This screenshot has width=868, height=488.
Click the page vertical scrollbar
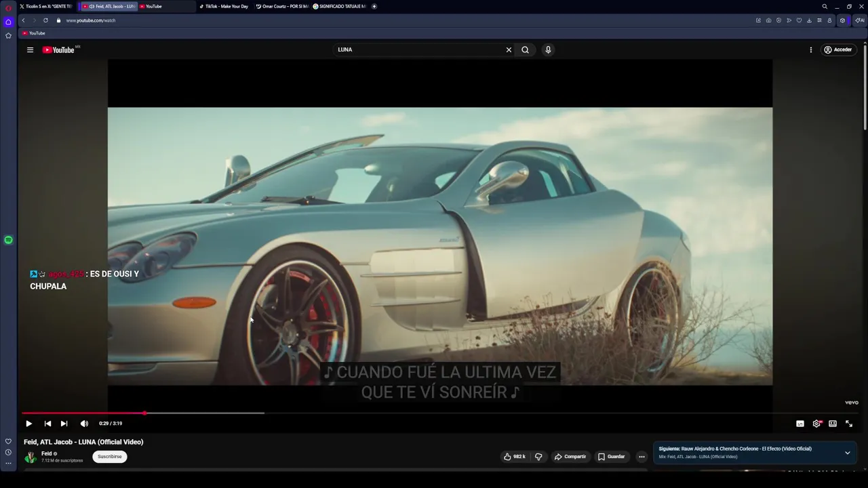pos(865,86)
